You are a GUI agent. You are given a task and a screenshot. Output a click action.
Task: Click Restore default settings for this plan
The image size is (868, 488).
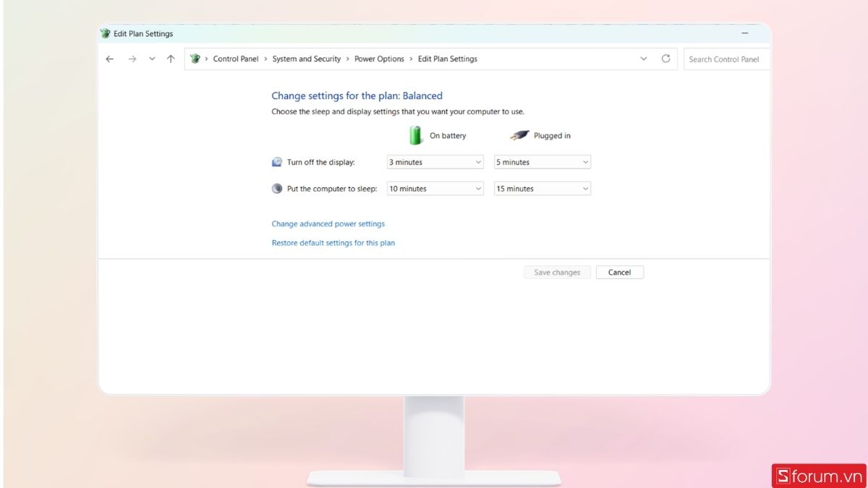coord(333,243)
